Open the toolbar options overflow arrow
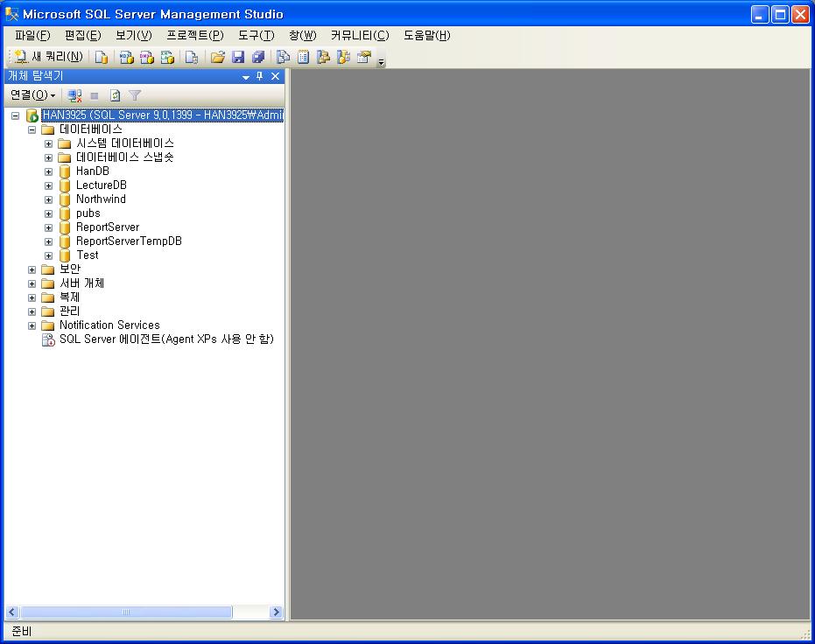This screenshot has width=815, height=644. coord(381,62)
